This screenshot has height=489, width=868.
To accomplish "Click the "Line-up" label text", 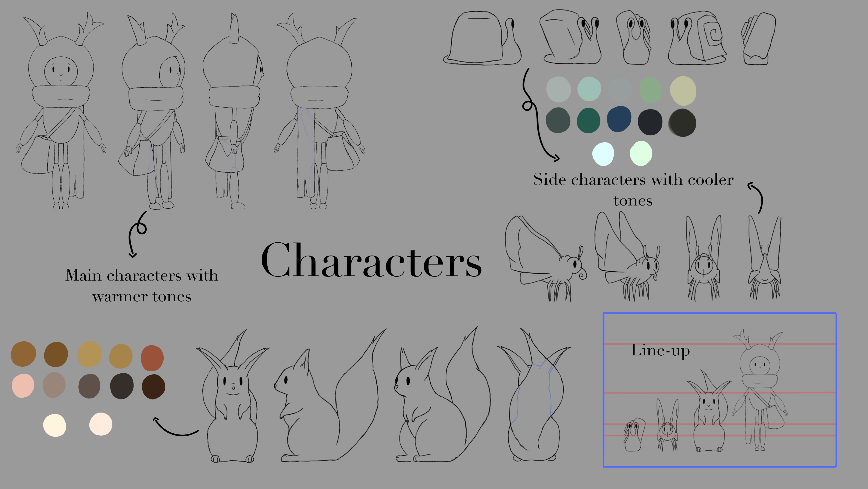I will pyautogui.click(x=660, y=351).
